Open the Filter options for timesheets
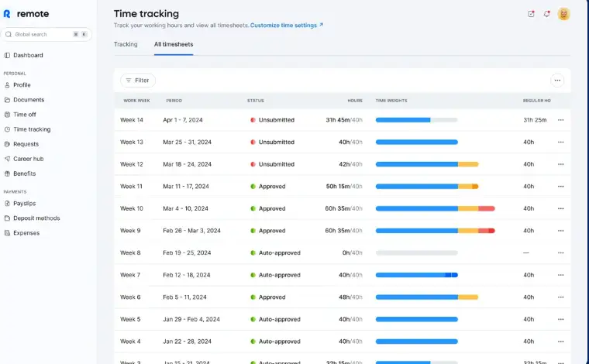Screen dimensions: 589x364 [x=138, y=81]
